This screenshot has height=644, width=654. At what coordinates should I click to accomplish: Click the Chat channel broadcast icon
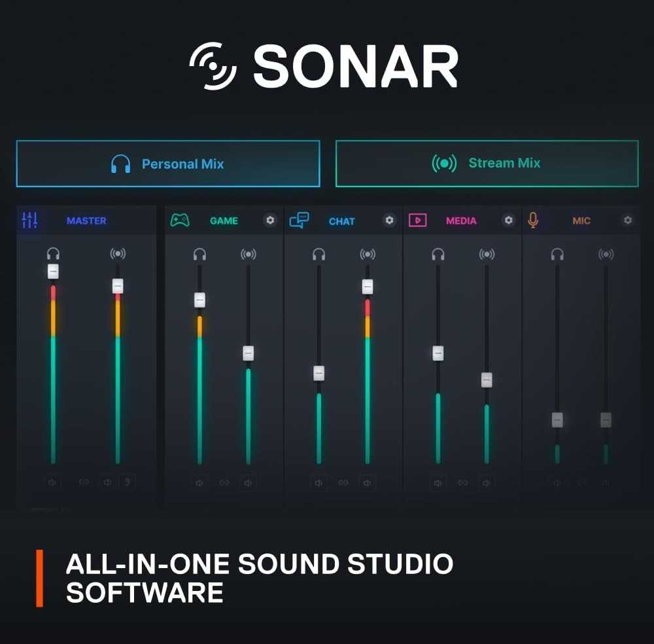(368, 254)
